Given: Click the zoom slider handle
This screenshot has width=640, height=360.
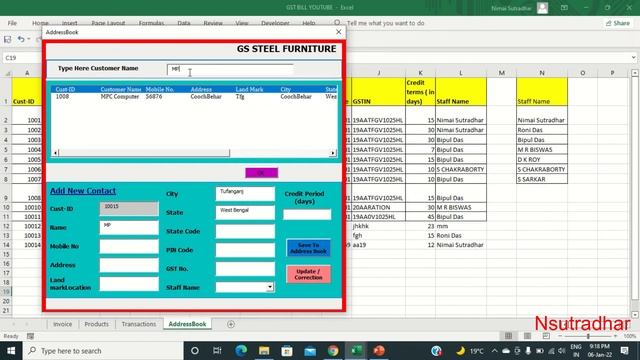Looking at the screenshot, I should click(x=588, y=336).
